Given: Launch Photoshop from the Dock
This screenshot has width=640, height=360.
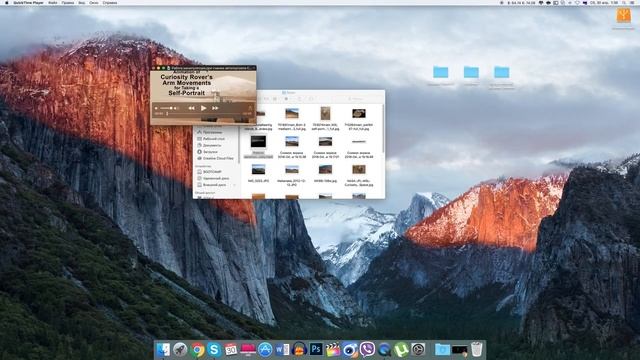Looking at the screenshot, I should pyautogui.click(x=316, y=350).
